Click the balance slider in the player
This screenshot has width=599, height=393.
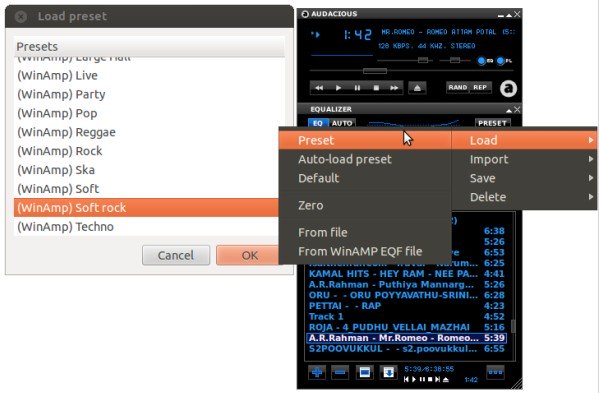click(x=455, y=60)
